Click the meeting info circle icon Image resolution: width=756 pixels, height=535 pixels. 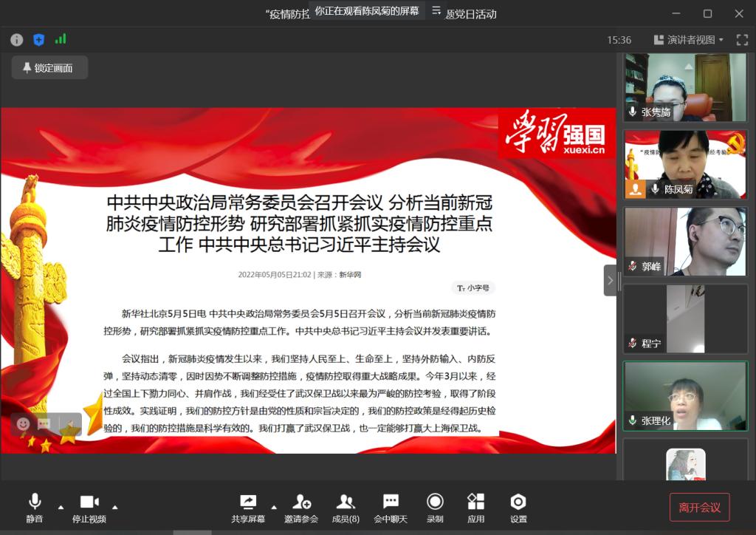[16, 40]
